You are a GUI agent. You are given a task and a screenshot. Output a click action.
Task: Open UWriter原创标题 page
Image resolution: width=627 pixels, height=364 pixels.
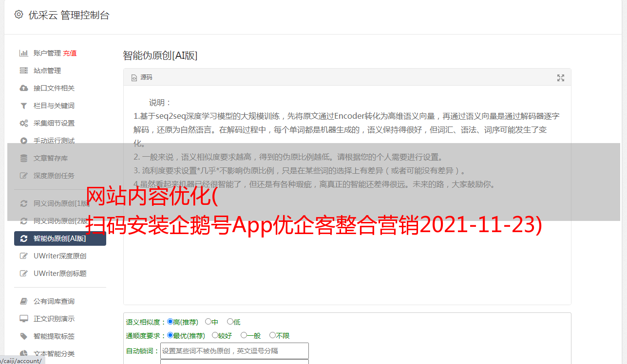coord(60,273)
